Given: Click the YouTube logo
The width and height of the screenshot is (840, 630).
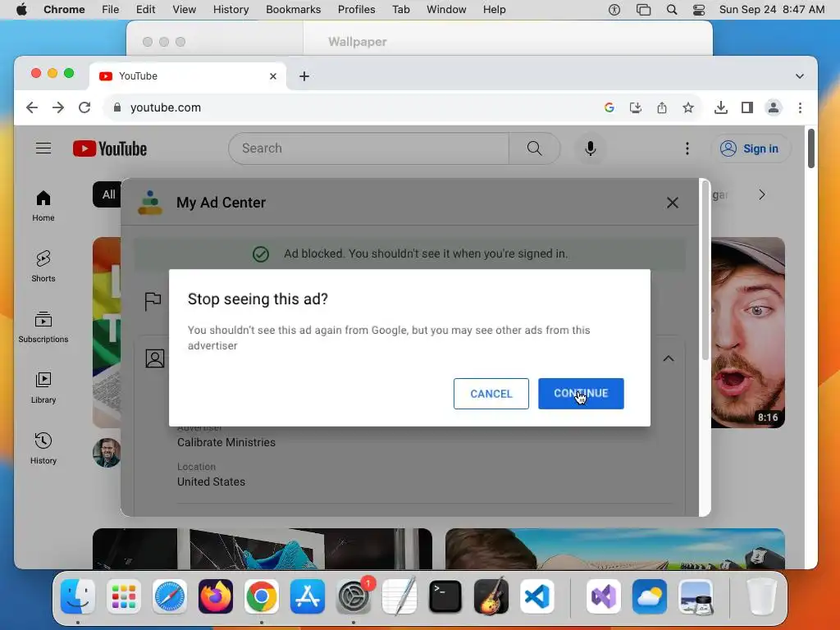Looking at the screenshot, I should coord(110,148).
